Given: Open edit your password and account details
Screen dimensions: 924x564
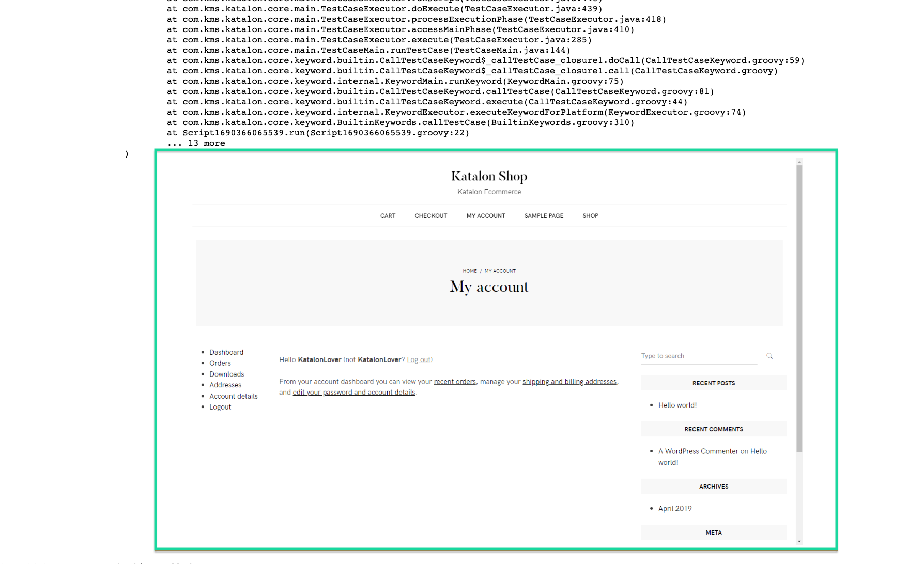Looking at the screenshot, I should click(353, 392).
